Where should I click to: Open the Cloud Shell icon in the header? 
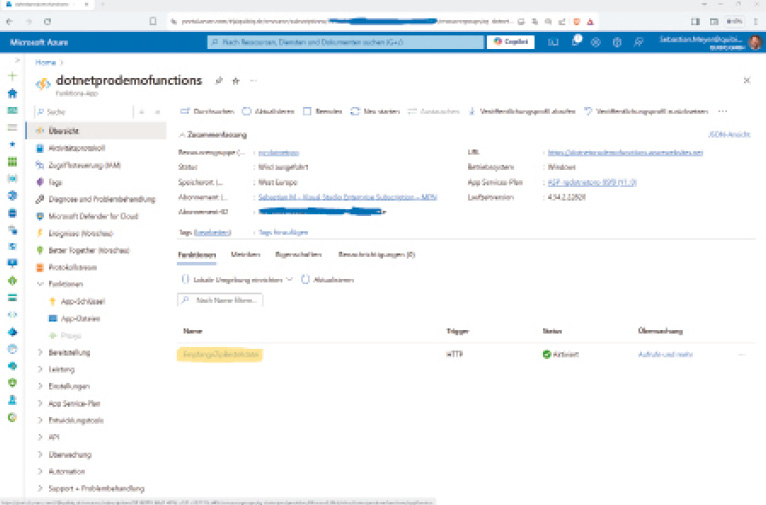pos(553,42)
